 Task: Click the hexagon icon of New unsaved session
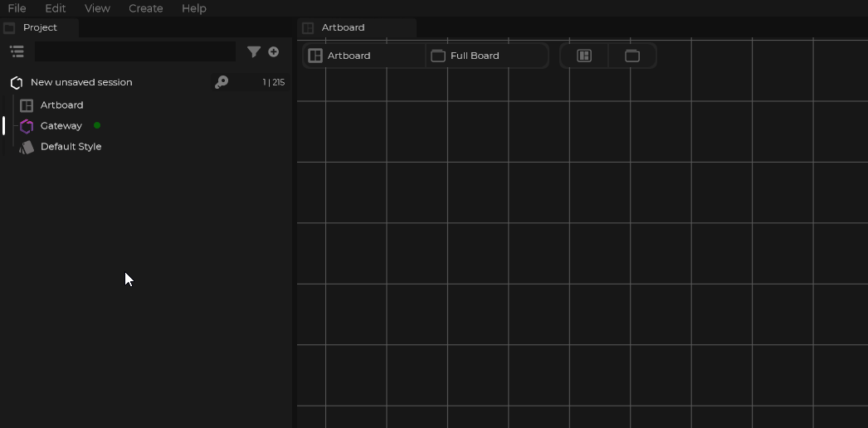17,83
